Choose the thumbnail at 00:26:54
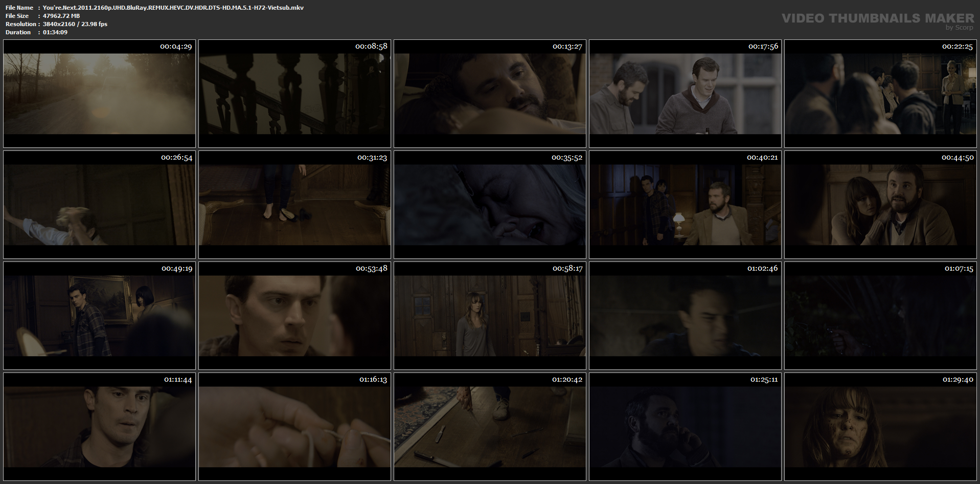 (99, 205)
